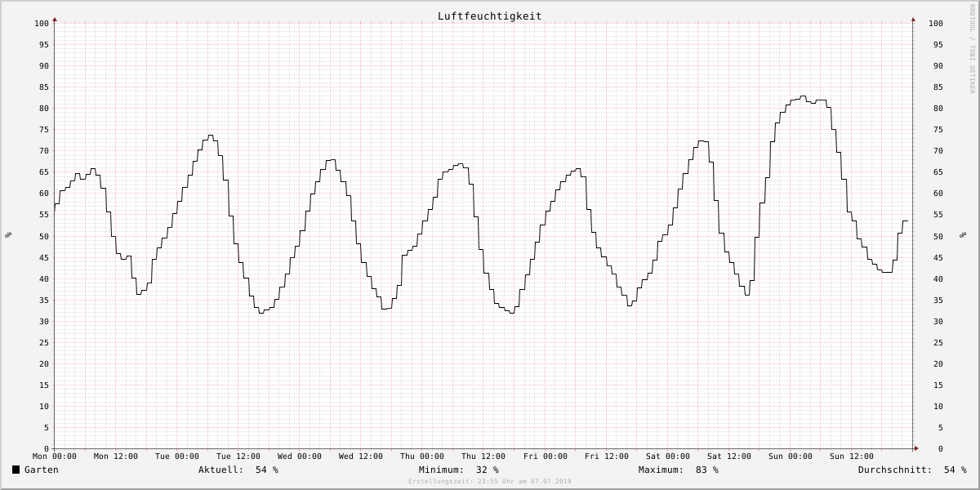
Task: Click the Erstellungszeit timestamp footer text
Action: (490, 481)
